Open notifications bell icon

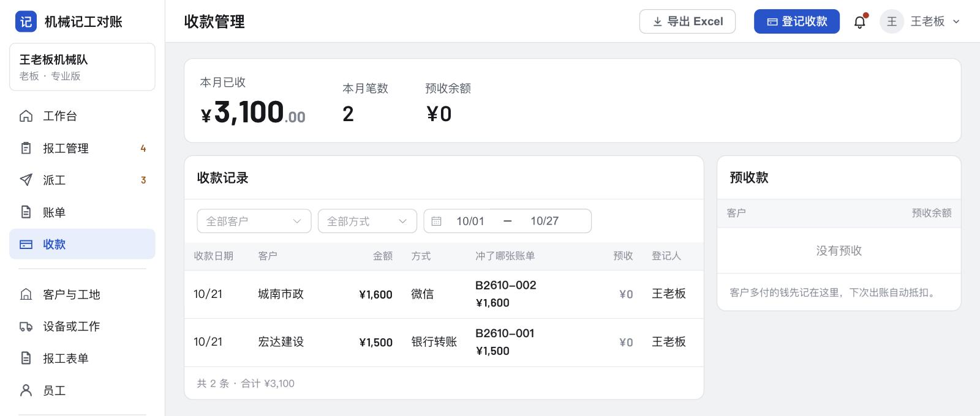[x=860, y=22]
